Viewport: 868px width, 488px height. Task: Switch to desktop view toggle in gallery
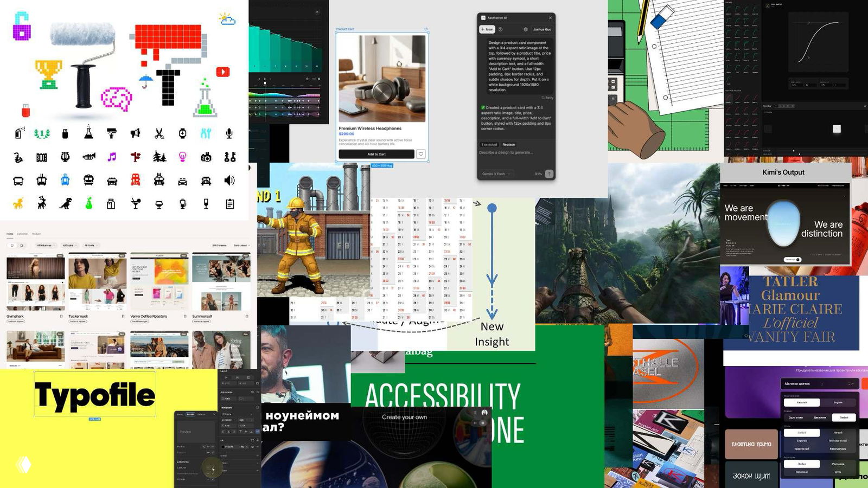pyautogui.click(x=12, y=245)
